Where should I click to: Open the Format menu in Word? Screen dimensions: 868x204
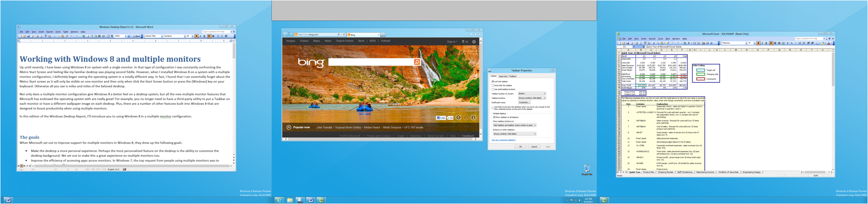coord(49,32)
